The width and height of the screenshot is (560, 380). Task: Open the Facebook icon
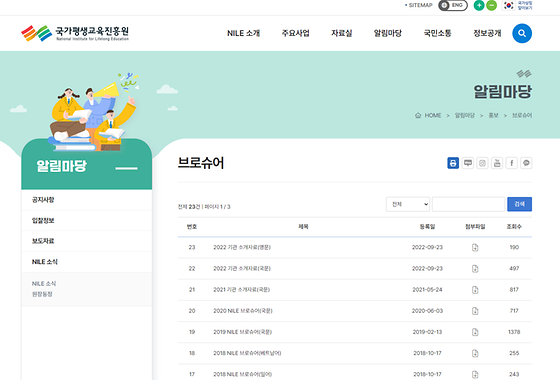click(x=511, y=163)
